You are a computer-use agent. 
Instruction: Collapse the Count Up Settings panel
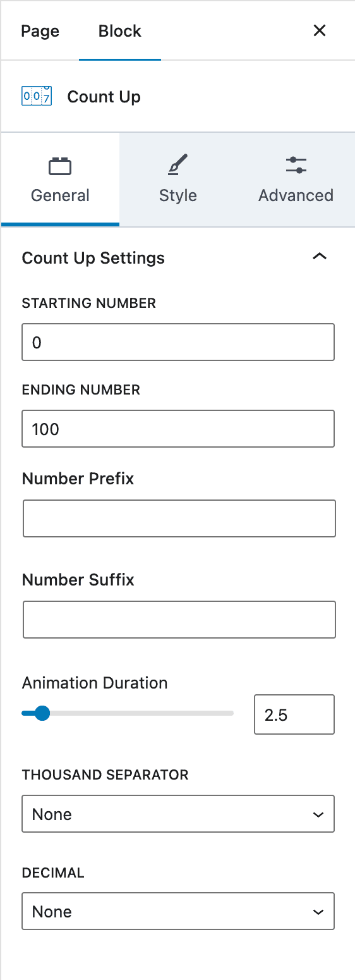point(320,257)
